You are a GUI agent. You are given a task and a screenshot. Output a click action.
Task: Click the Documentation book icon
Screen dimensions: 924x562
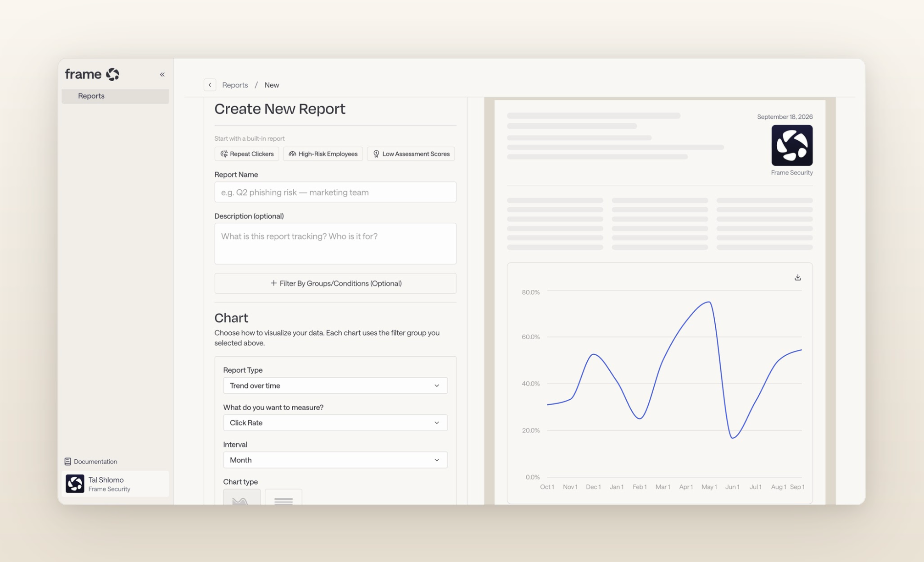coord(67,462)
